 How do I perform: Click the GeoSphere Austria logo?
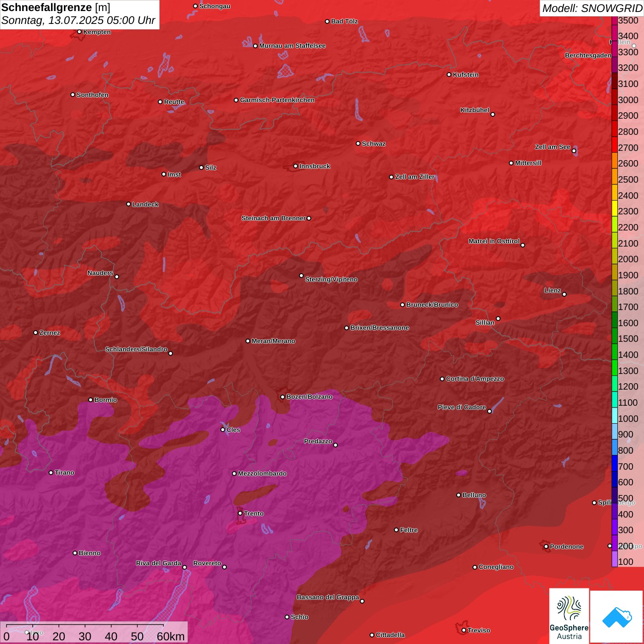(569, 616)
